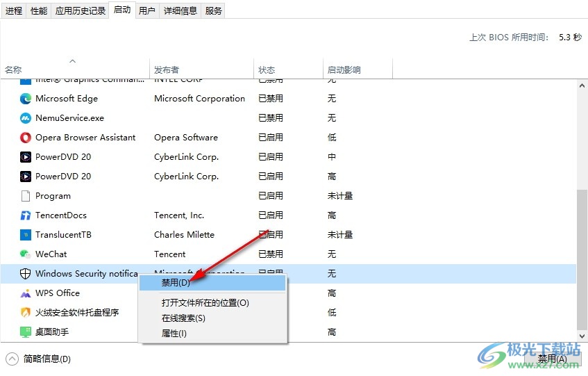Screen dimensions: 588x376
Task: Click the 火绒安全软件托盘程序 icon
Action: 26,313
